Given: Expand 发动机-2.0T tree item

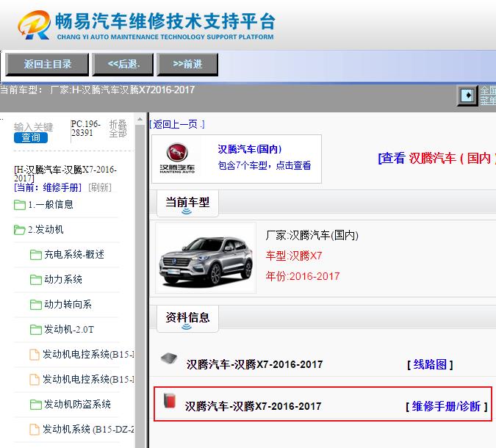Looking at the screenshot, I should click(x=69, y=329).
